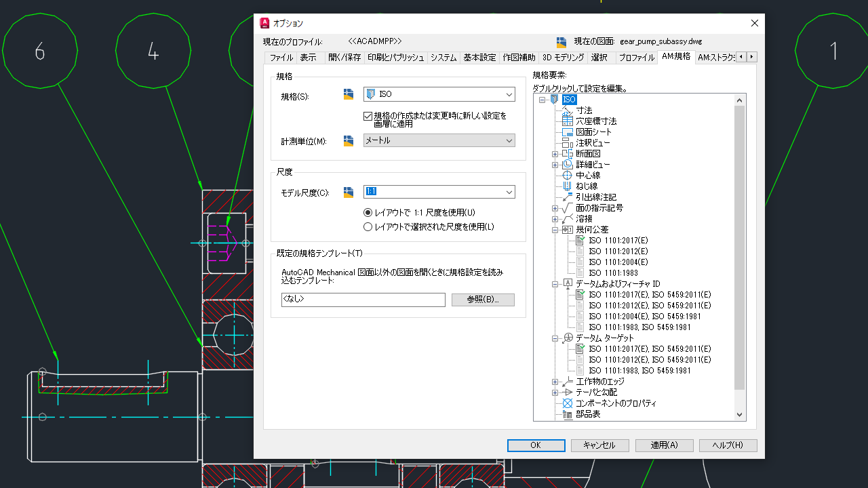Click the tab strip right scroll arrow
Image resolution: width=868 pixels, height=488 pixels.
(751, 57)
